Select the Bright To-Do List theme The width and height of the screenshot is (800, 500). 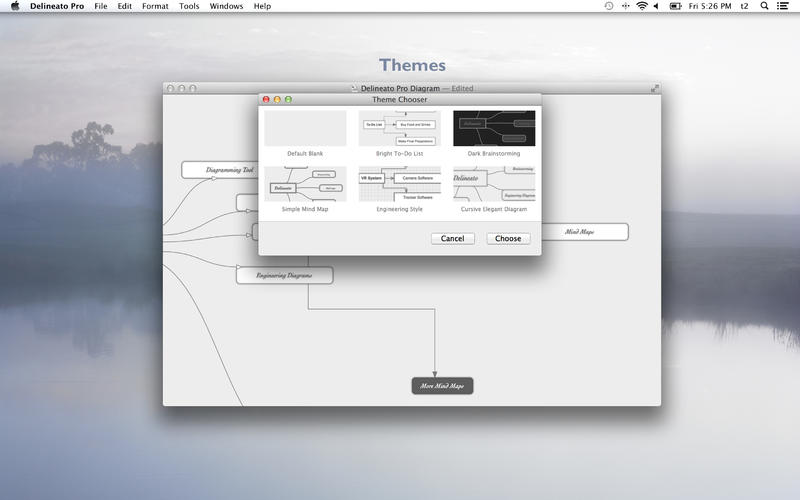click(x=399, y=128)
